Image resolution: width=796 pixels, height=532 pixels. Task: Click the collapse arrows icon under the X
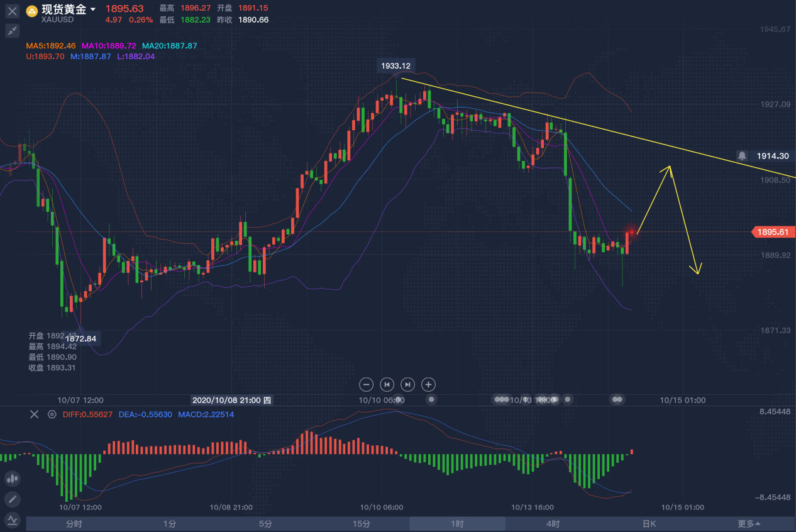[13, 30]
